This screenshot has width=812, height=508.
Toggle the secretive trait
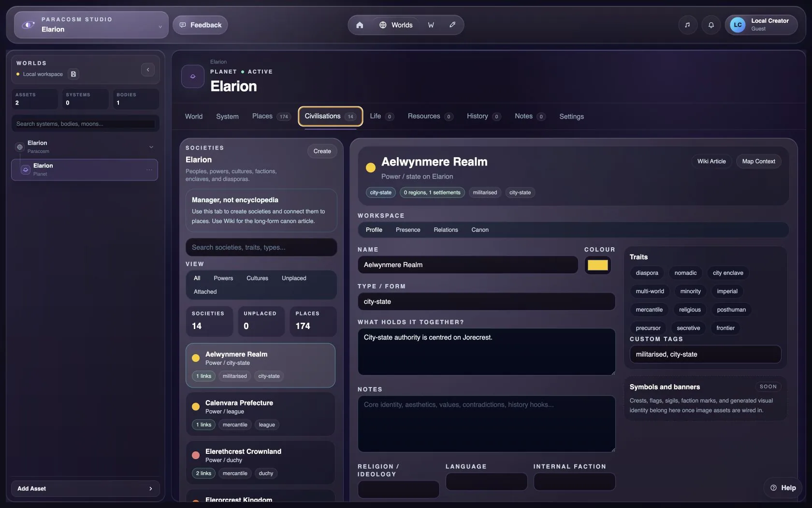pyautogui.click(x=688, y=328)
